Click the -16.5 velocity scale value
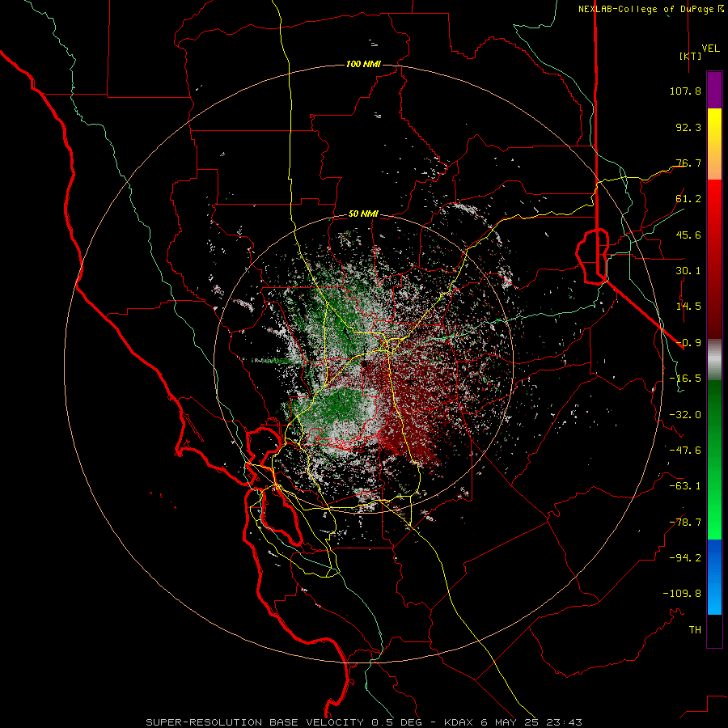728x728 pixels. tap(685, 379)
